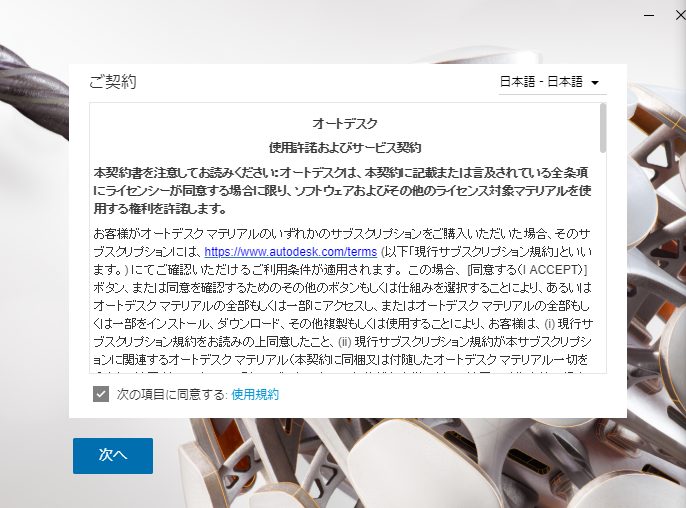Image resolution: width=686 pixels, height=508 pixels.
Task: Click the paragraph beginning お客様がオートデスク
Action: [342, 302]
